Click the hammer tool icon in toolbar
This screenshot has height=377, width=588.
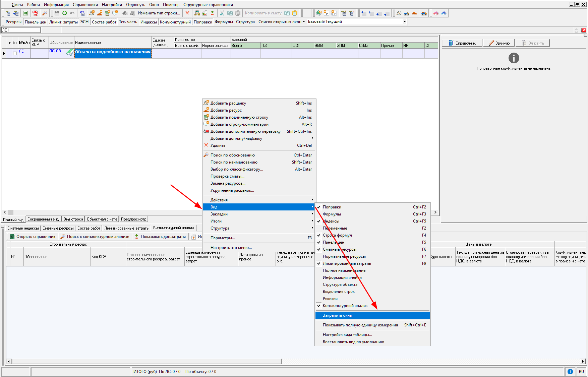coord(399,13)
